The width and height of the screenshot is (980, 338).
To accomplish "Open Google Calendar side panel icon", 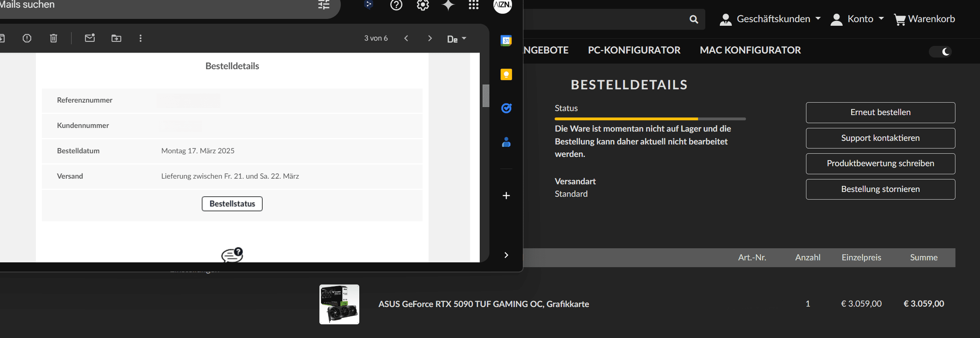I will coord(506,41).
